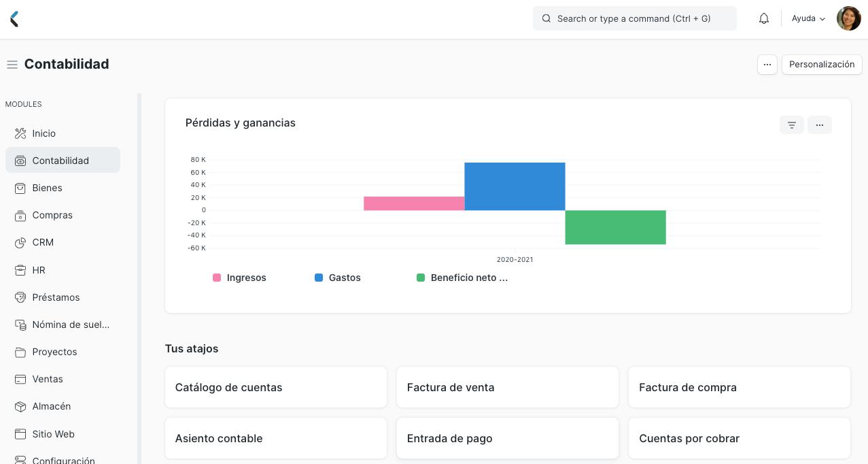The height and width of the screenshot is (464, 868).
Task: Click the HR module icon
Action: point(20,270)
